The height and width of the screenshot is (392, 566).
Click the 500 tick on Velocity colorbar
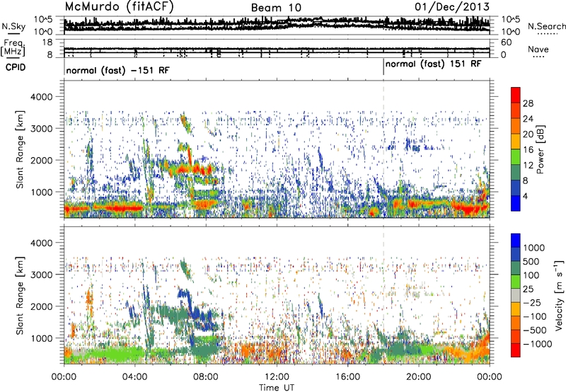pos(531,262)
